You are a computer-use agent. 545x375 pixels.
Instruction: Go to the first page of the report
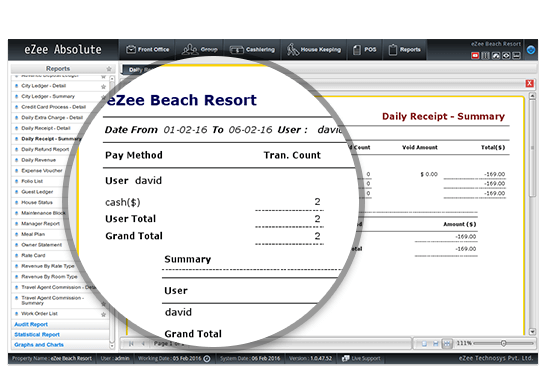point(131,343)
